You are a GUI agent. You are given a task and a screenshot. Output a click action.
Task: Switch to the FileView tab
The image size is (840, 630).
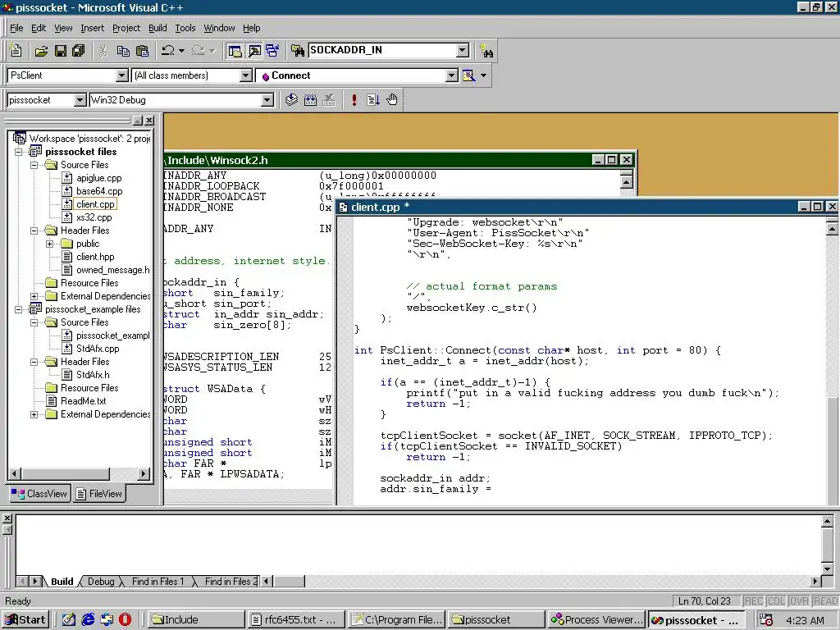[x=99, y=493]
